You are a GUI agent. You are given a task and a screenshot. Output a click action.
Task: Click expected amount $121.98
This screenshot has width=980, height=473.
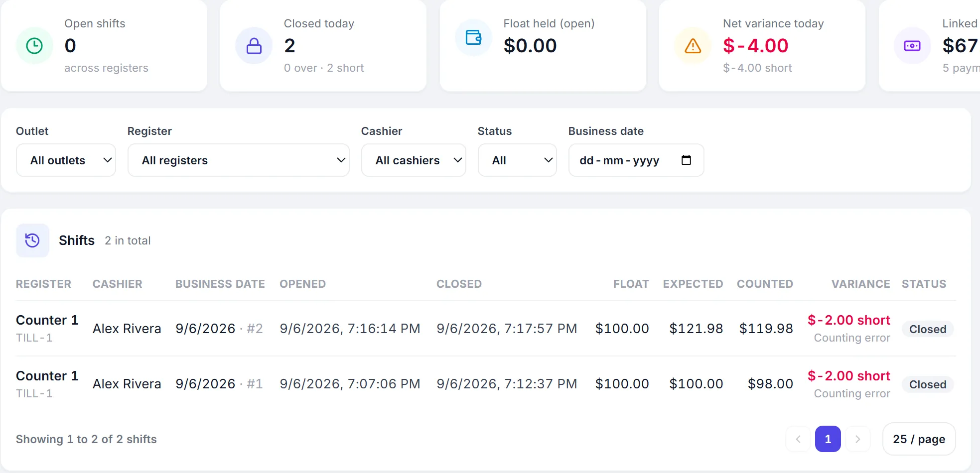click(x=697, y=329)
